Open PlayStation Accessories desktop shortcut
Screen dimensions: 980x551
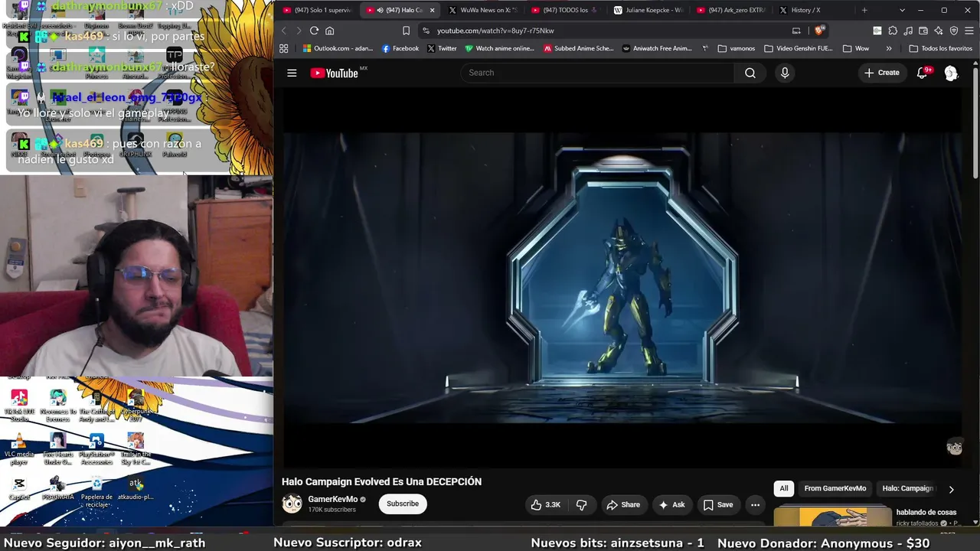point(96,448)
